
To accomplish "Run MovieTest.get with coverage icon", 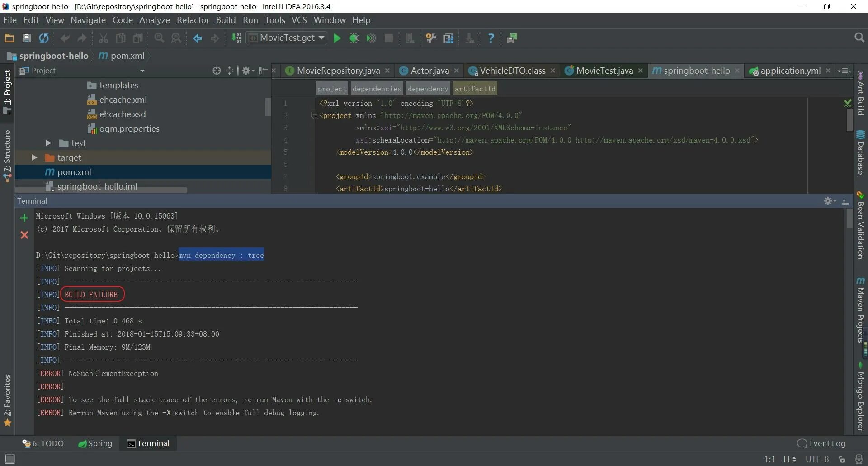I will tap(371, 38).
